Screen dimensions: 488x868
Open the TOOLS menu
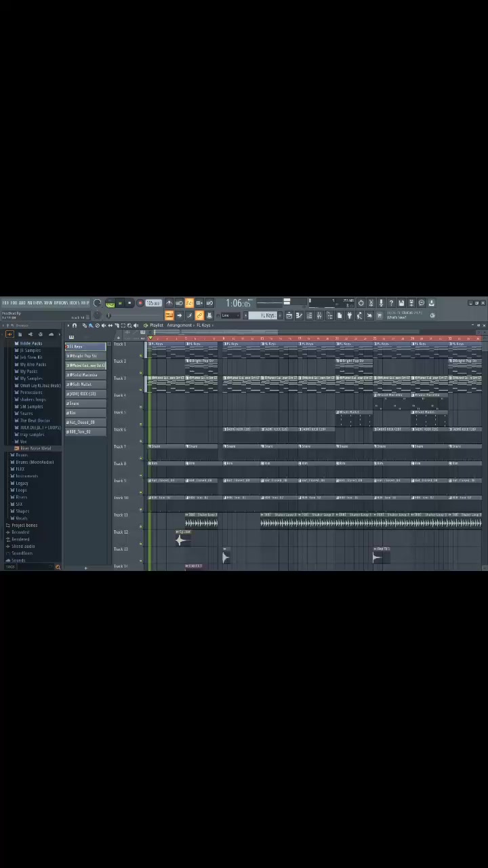[75, 302]
